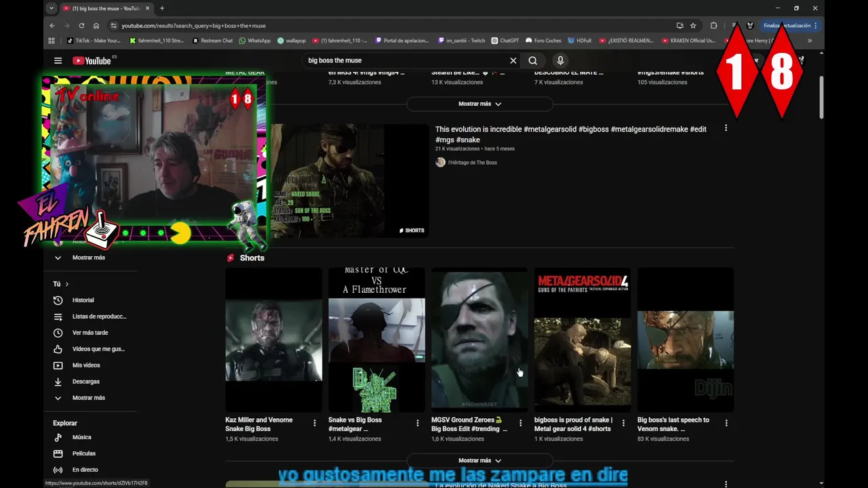Viewport: 868px width, 488px height.
Task: Open the channel 'l'Héritage de The Boss'
Action: tap(472, 163)
